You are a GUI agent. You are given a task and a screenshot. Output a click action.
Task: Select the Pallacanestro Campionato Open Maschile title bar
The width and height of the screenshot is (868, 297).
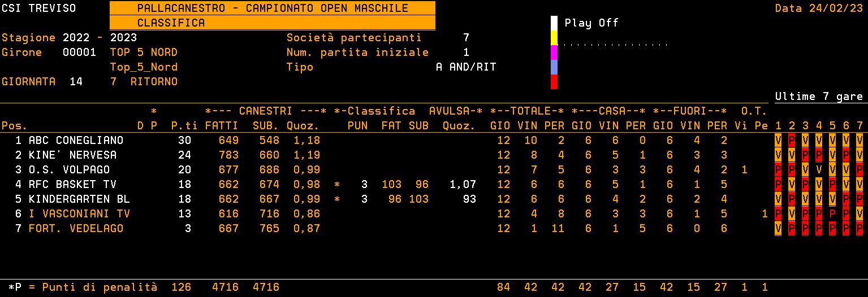272,8
